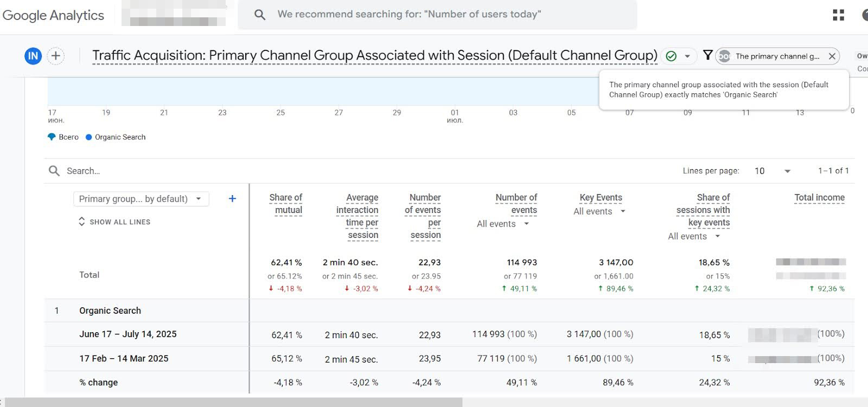Click the green report status checkmark

tap(671, 56)
